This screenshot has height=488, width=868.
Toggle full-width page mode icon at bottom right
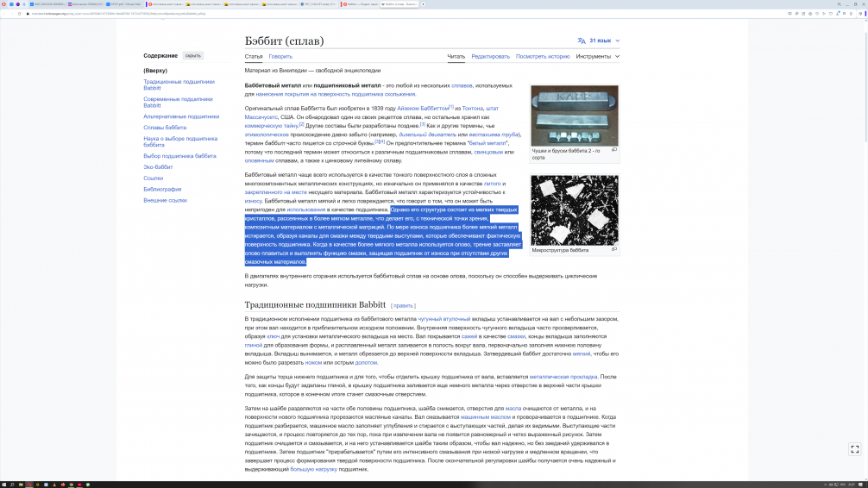(855, 449)
